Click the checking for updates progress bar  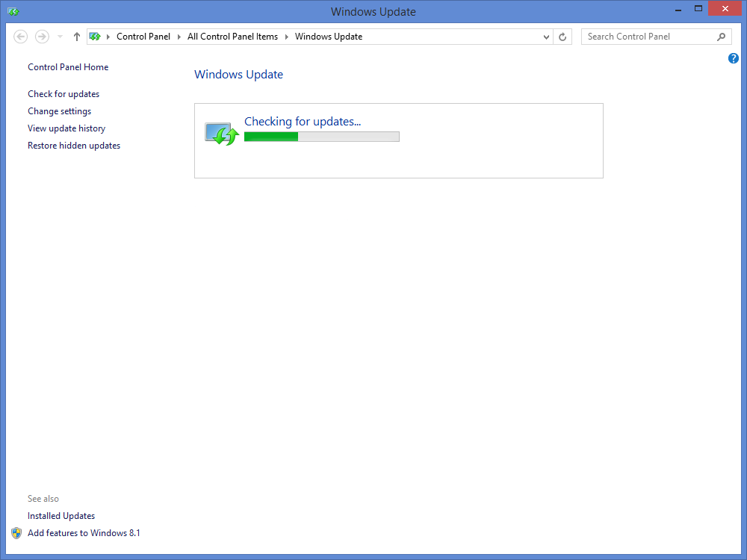click(321, 137)
